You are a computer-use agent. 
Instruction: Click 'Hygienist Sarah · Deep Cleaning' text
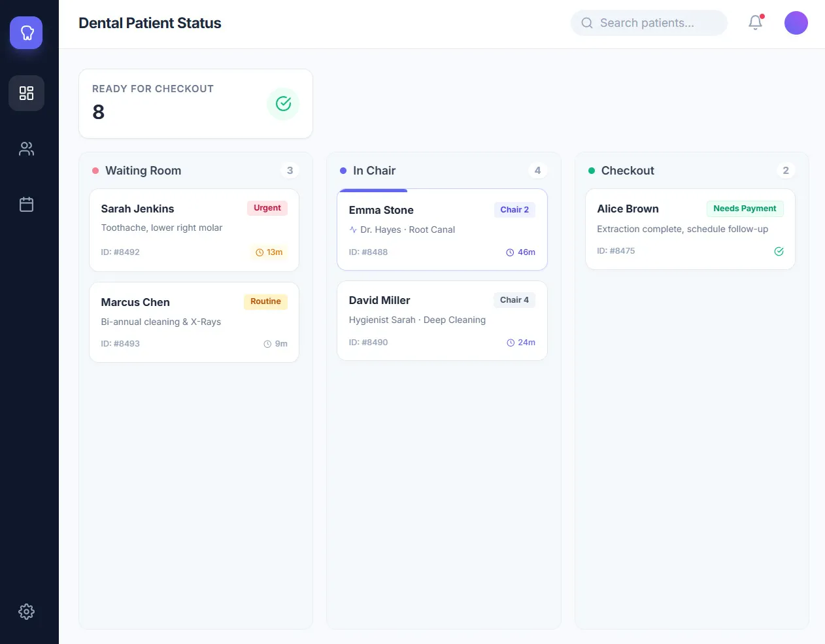pos(417,320)
